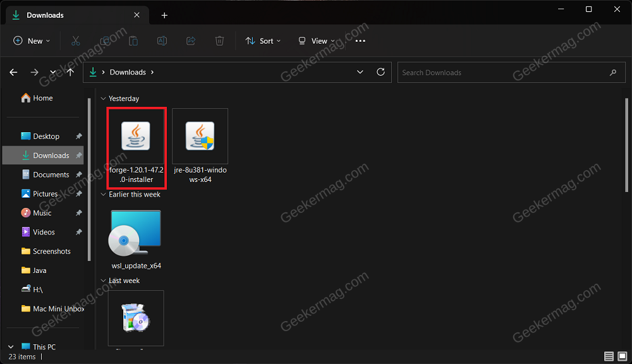Screen dimensions: 632x364
Task: Click the Share icon in toolbar
Action: 191,40
